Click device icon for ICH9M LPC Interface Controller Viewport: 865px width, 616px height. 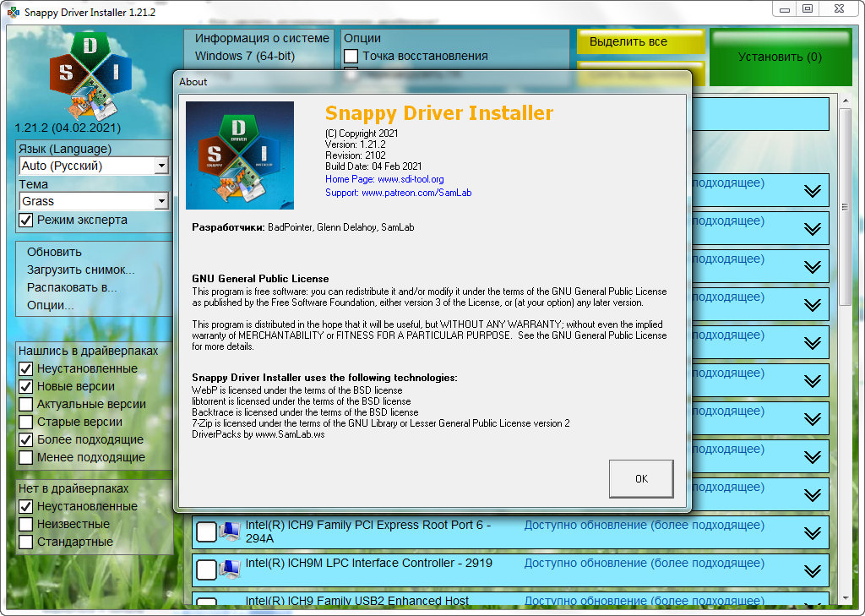pos(229,570)
